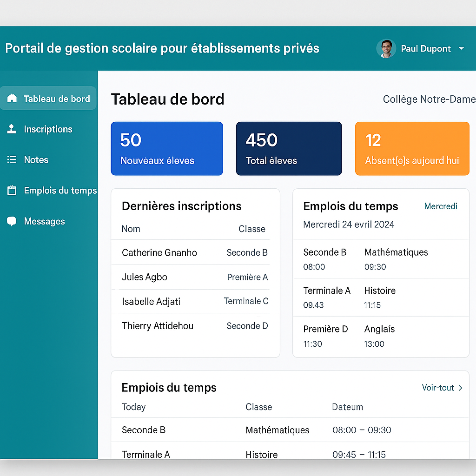The height and width of the screenshot is (476, 476).
Task: Click the Catherine Gnanho inscription row
Action: coord(194,252)
